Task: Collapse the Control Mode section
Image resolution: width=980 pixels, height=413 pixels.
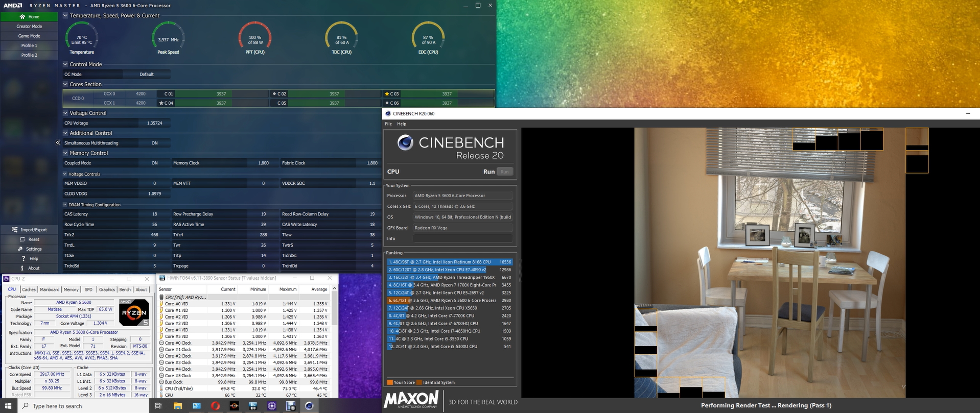Action: pyautogui.click(x=65, y=64)
